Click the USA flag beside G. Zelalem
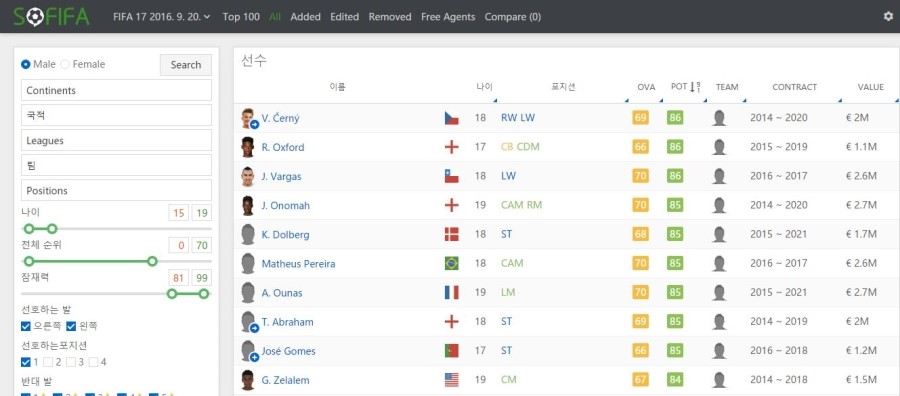Image resolution: width=900 pixels, height=396 pixels. pyautogui.click(x=452, y=380)
